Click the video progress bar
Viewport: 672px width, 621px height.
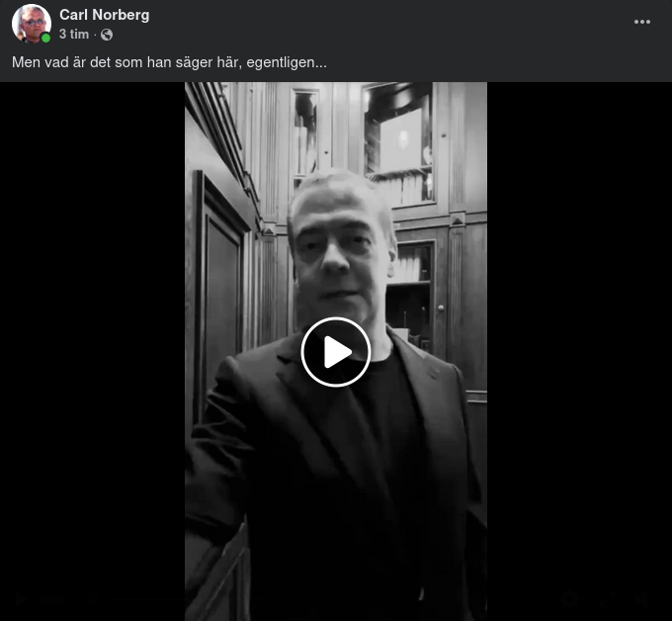point(330,599)
